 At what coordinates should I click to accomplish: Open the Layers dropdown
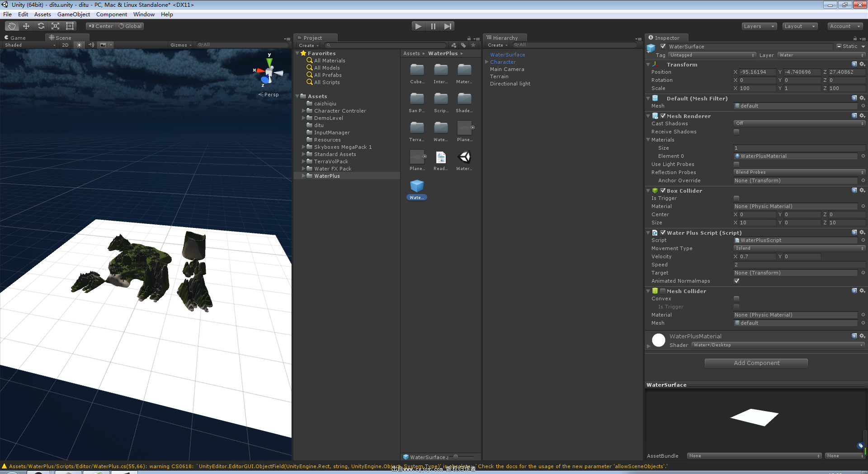[759, 26]
